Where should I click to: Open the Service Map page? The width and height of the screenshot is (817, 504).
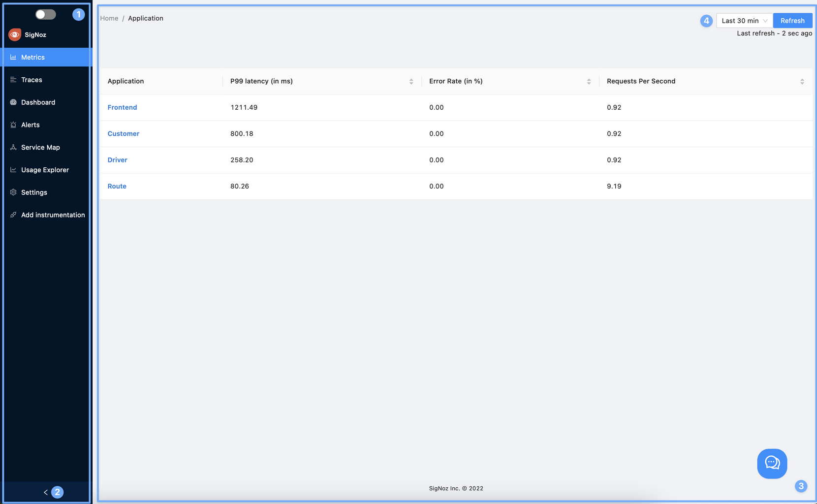46,148
